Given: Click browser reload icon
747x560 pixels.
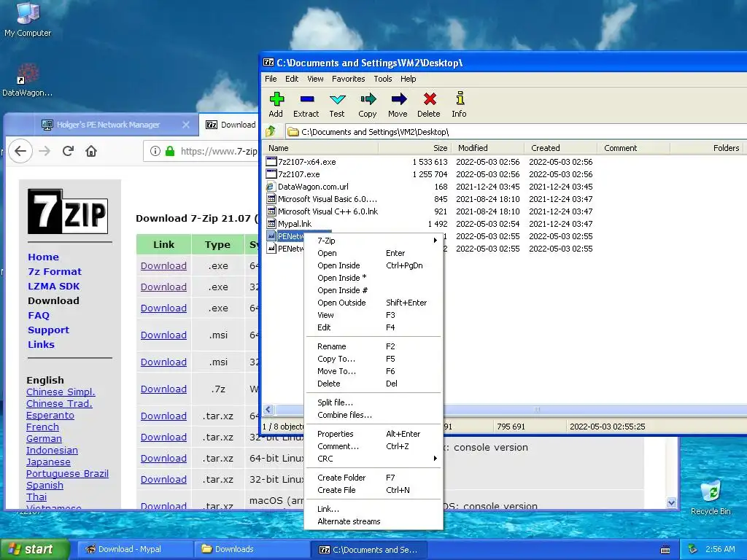Looking at the screenshot, I should click(x=68, y=152).
